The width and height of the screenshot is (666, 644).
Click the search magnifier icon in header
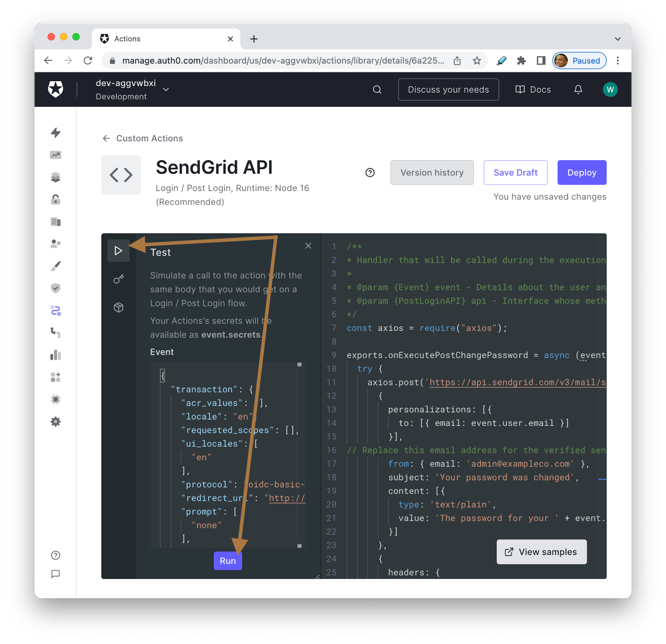pyautogui.click(x=377, y=89)
